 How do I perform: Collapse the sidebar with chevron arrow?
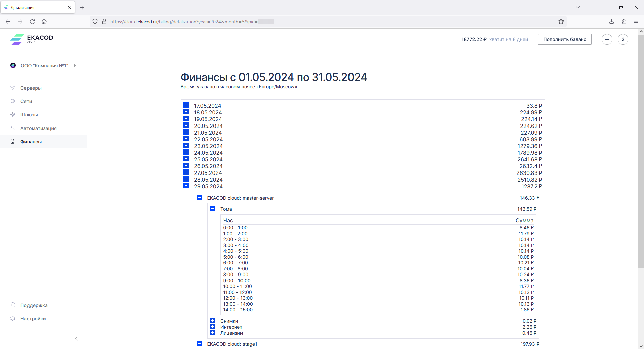[76, 339]
